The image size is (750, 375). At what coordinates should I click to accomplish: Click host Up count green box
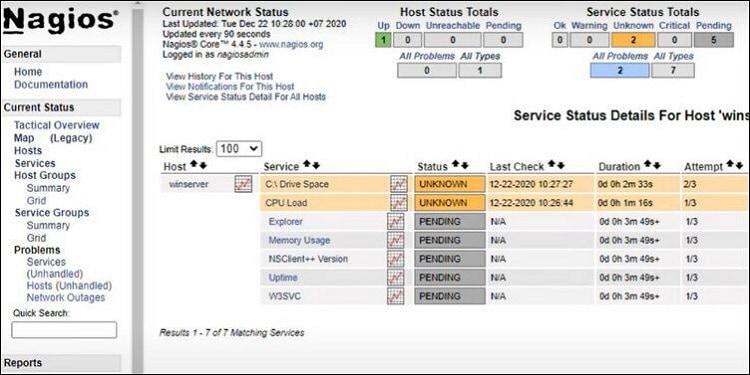383,40
